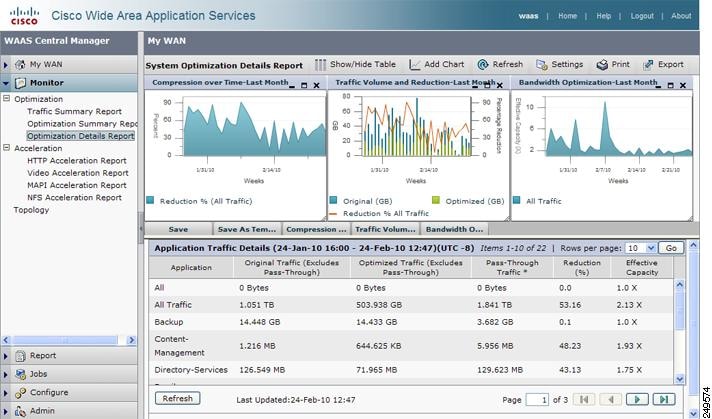
Task: Click Save As Template button
Action: 247,229
